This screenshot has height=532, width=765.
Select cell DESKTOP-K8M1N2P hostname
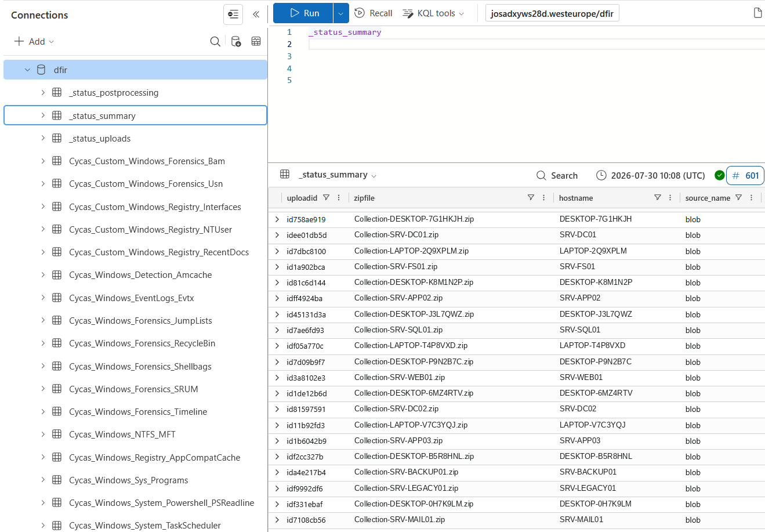596,282
